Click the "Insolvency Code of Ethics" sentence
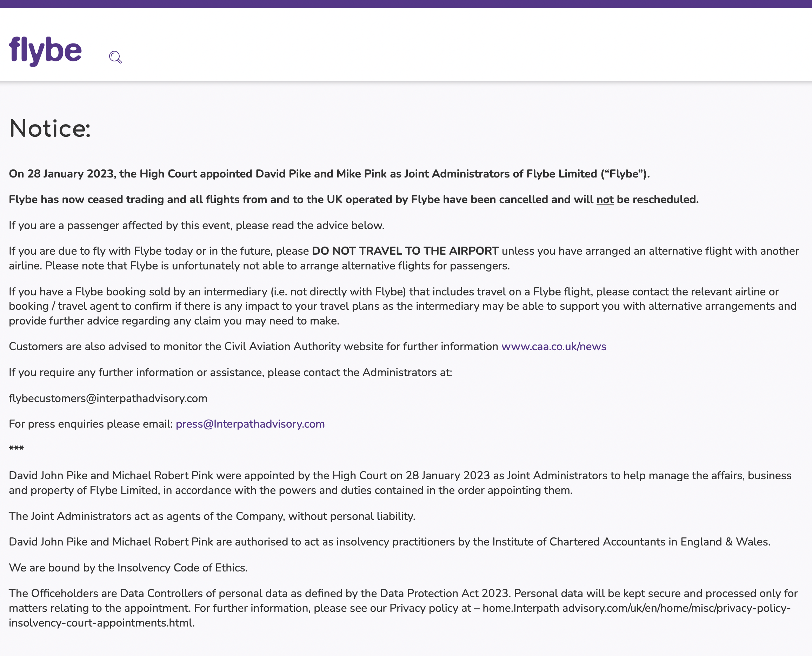Screen dimensions: 812x656 128,568
